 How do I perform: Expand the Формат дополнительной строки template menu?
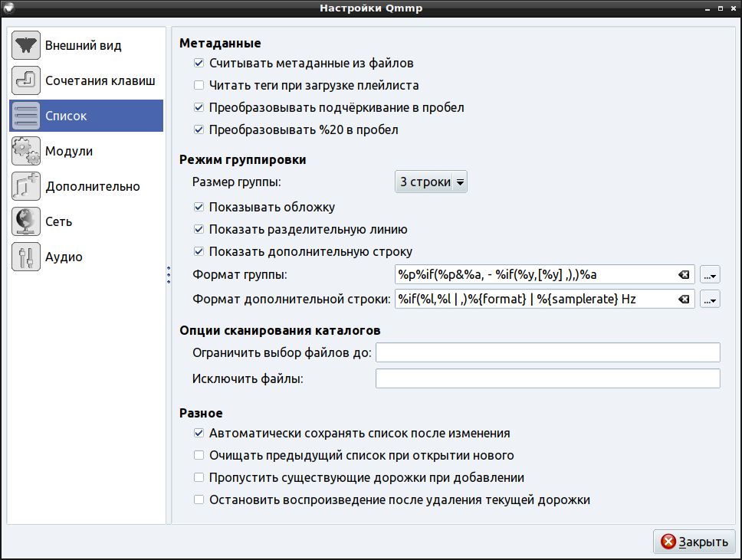coord(710,299)
